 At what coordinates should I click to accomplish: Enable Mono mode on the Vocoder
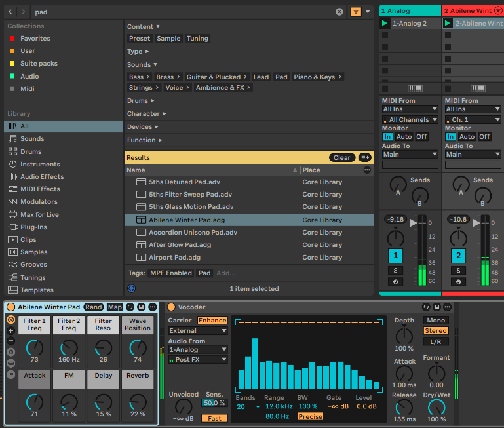click(436, 321)
